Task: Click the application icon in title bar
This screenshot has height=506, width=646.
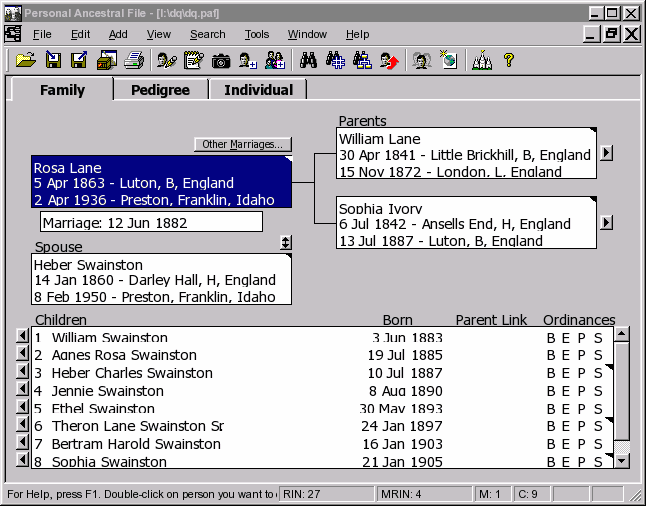Action: pos(13,13)
